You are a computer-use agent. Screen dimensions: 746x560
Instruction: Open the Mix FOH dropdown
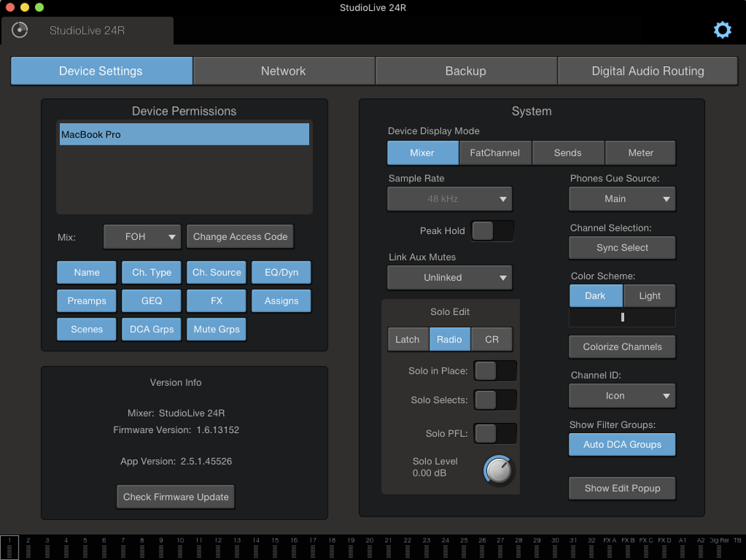[142, 237]
